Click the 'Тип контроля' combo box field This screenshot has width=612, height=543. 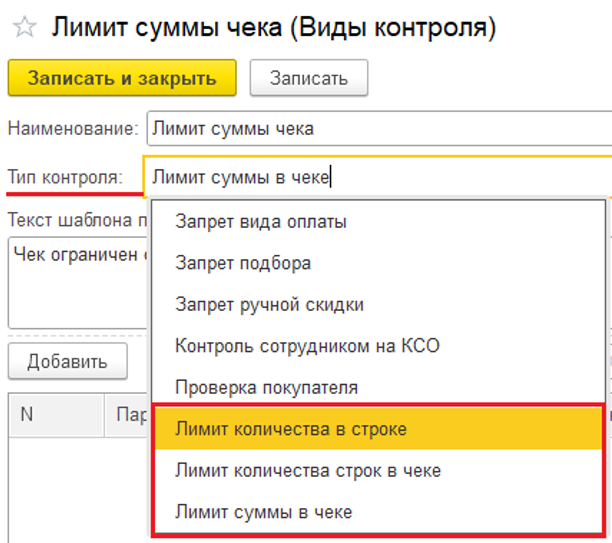point(378,178)
